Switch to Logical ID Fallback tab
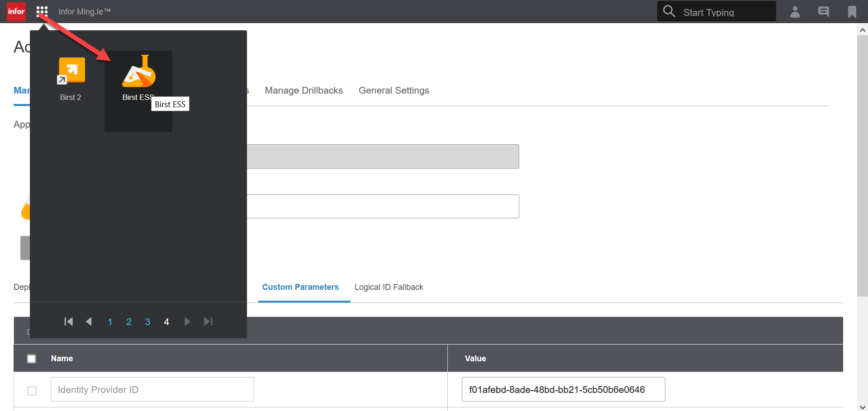This screenshot has width=868, height=411. [389, 287]
